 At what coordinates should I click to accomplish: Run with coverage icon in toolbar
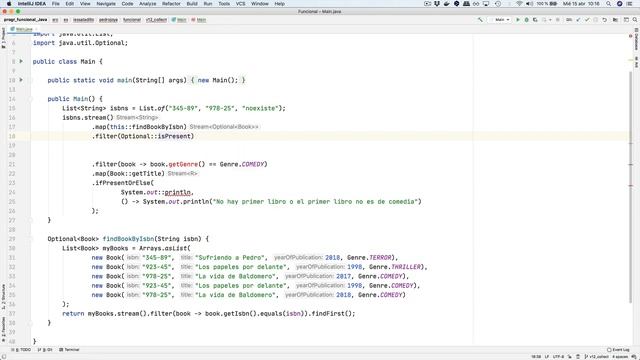pos(535,20)
